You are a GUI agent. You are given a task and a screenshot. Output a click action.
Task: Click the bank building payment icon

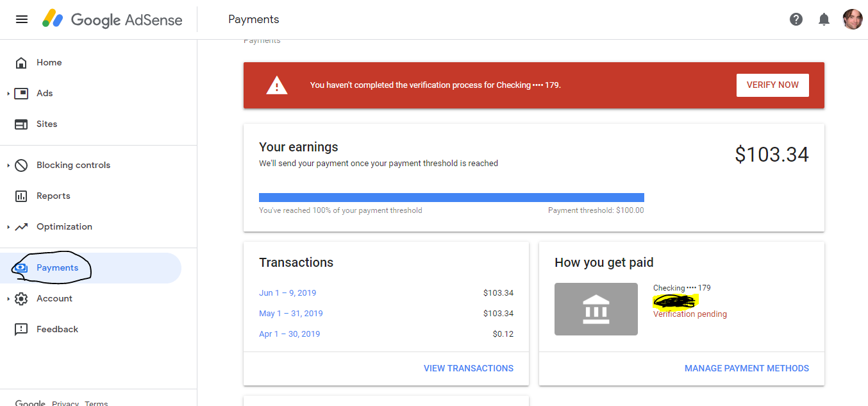tap(596, 309)
